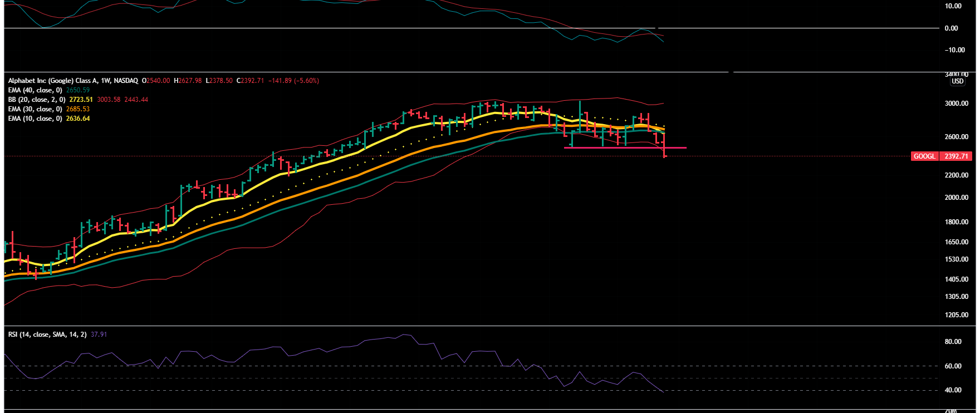Viewport: 980px width, 413px height.
Task: Click the 0.00 label on top oscillator scale
Action: point(951,28)
